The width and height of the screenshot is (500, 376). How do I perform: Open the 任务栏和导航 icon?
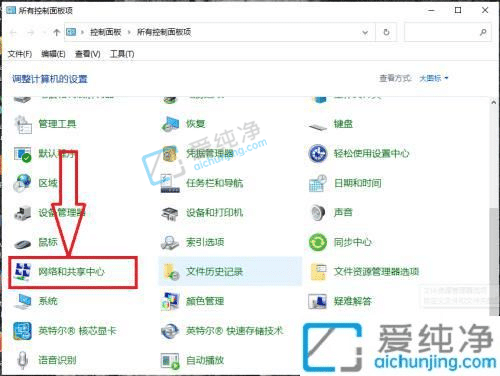coord(170,183)
